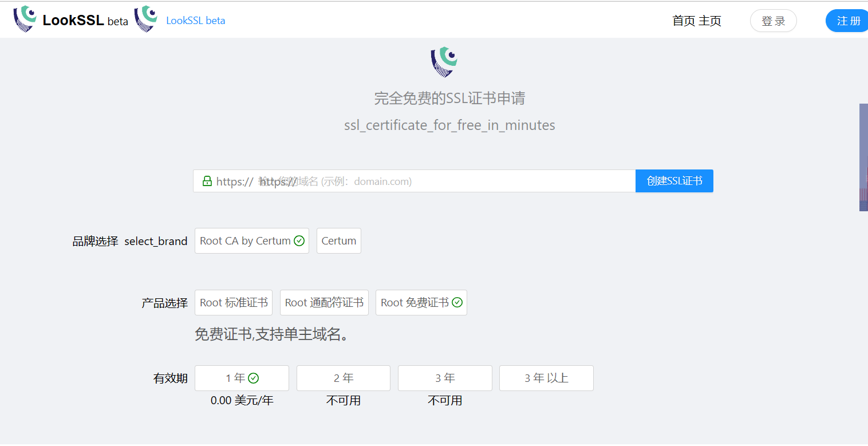Screen dimensions: 868x446
Task: Click the bold LookSSL beta brand text
Action: click(x=85, y=21)
